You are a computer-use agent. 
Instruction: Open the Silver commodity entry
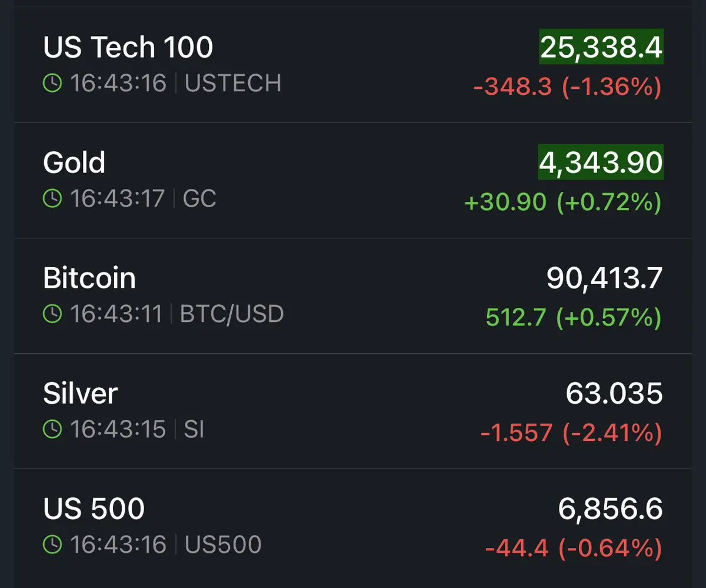point(81,393)
